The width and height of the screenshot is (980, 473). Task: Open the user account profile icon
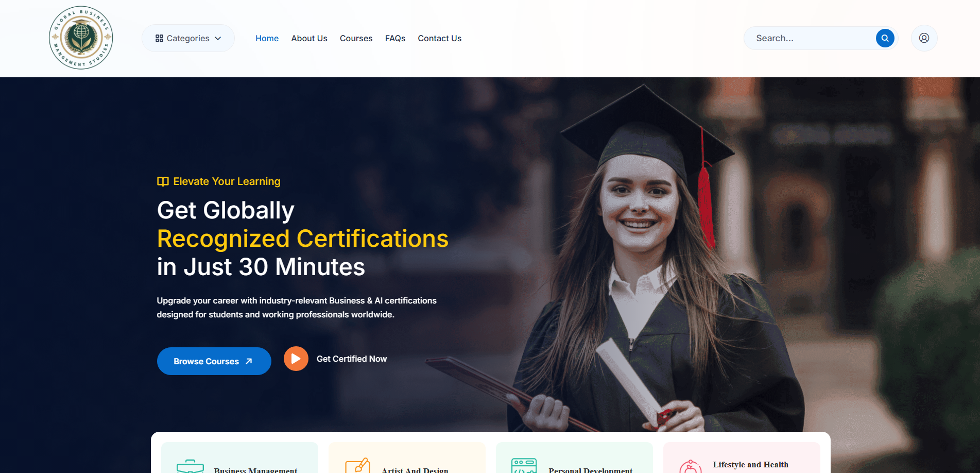point(924,38)
